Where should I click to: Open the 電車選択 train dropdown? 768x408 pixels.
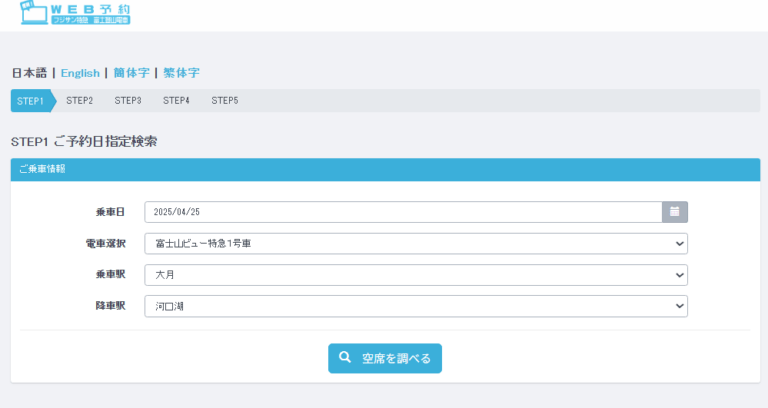pyautogui.click(x=416, y=243)
